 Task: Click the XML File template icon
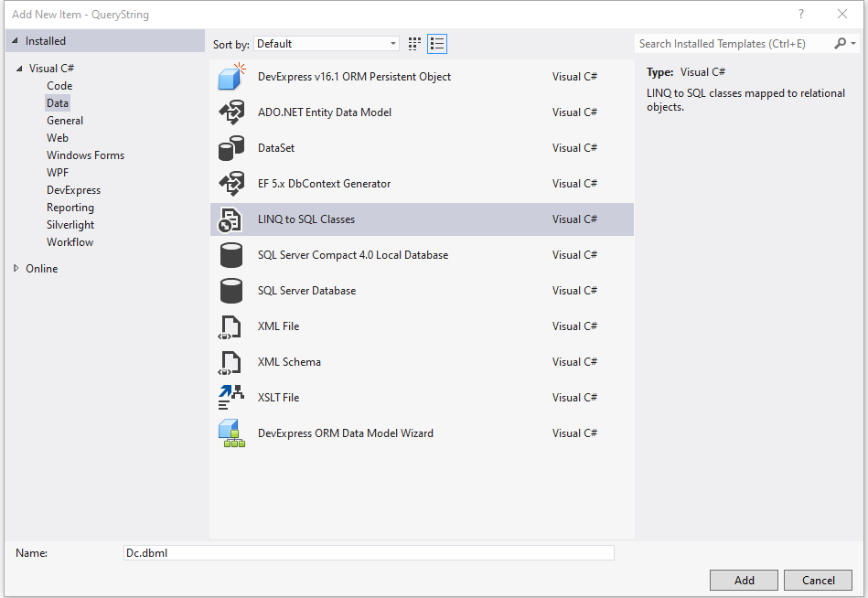[230, 326]
